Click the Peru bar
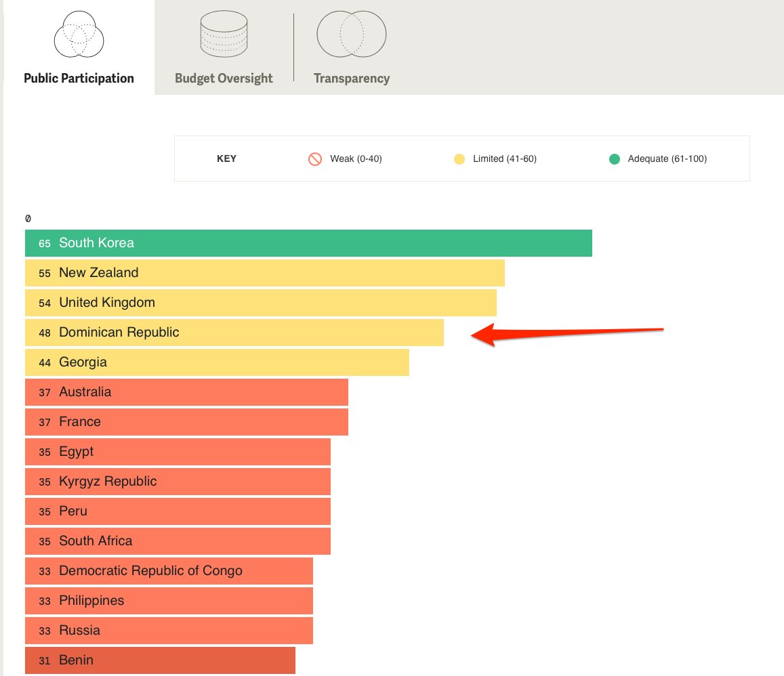This screenshot has height=676, width=784. (178, 511)
